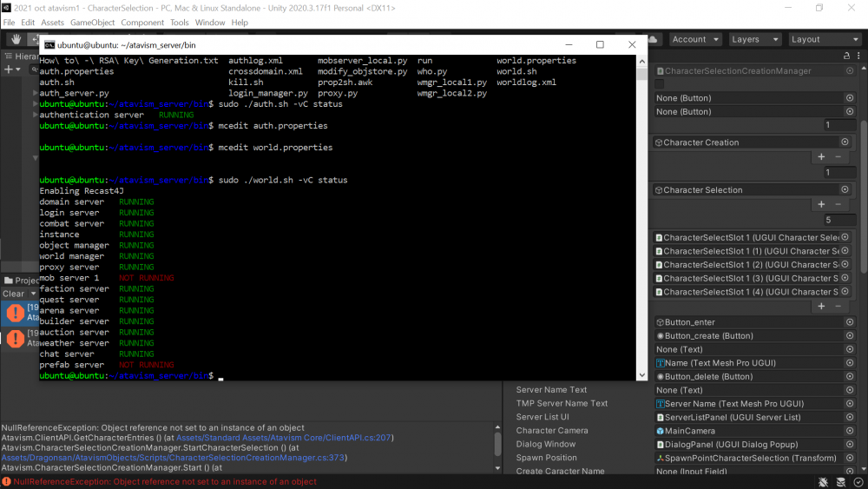Click the Unity cloud services icon

coord(653,39)
